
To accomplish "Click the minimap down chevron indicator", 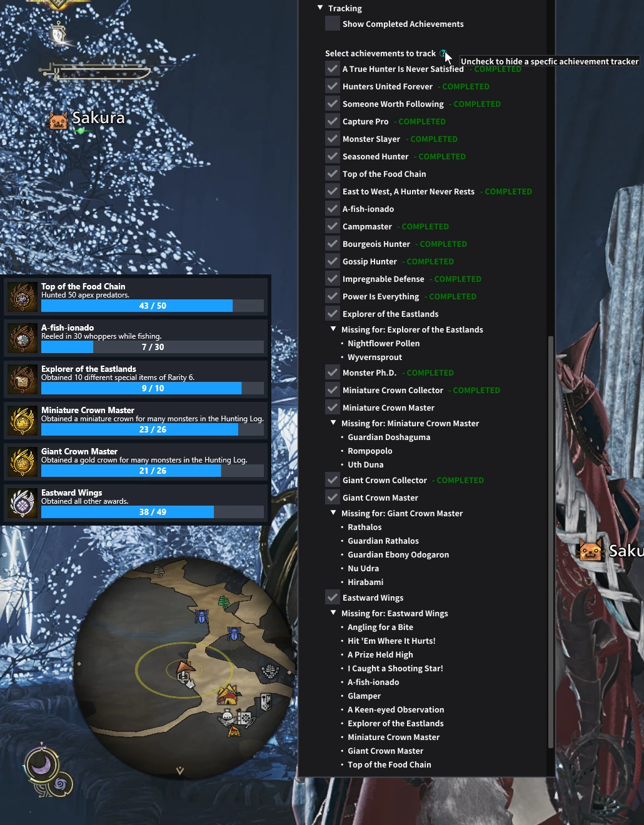I will click(x=180, y=771).
